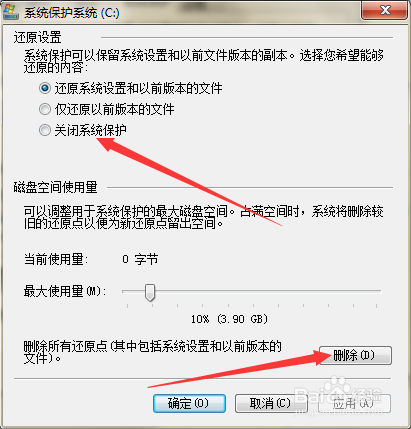Screen dimensions: 411x429
Task: Click the 系统保护可以保留系统设置 description paragraph
Action: pyautogui.click(x=204, y=61)
